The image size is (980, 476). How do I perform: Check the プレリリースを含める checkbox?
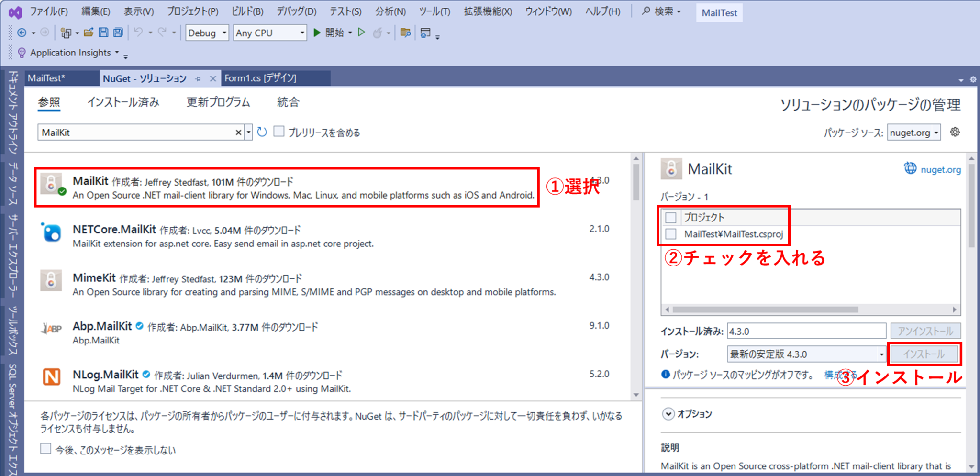pos(279,131)
